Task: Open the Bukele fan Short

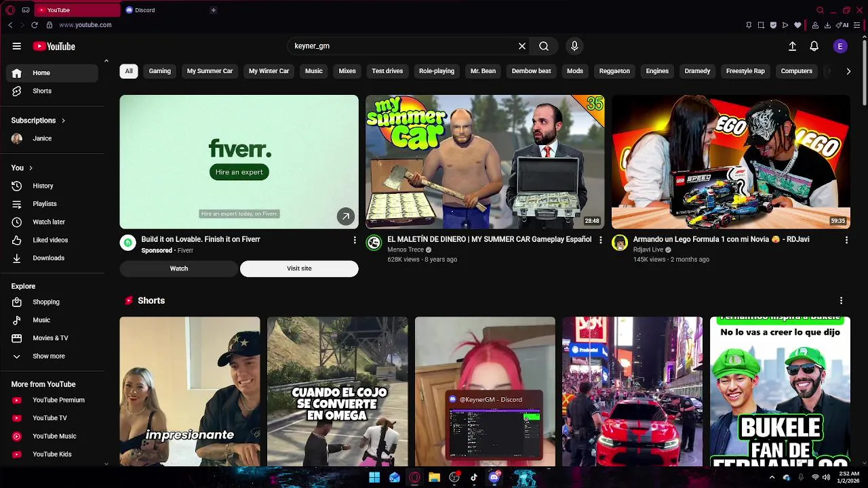Action: point(780,391)
